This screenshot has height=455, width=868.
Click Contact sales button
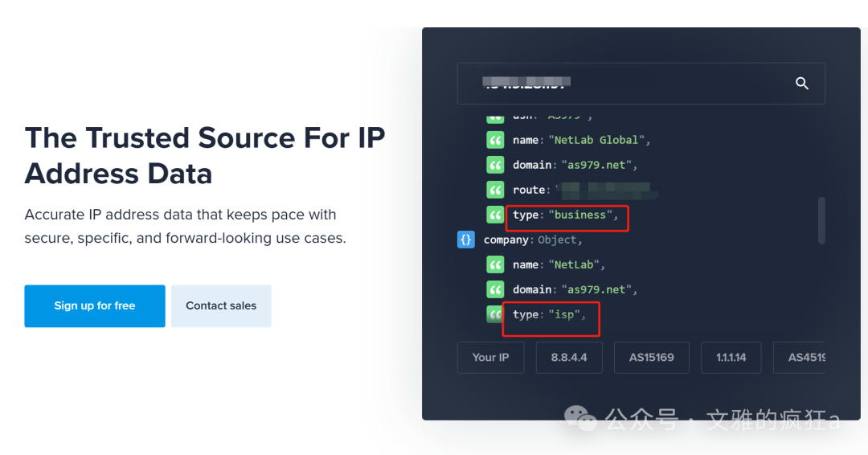point(221,305)
